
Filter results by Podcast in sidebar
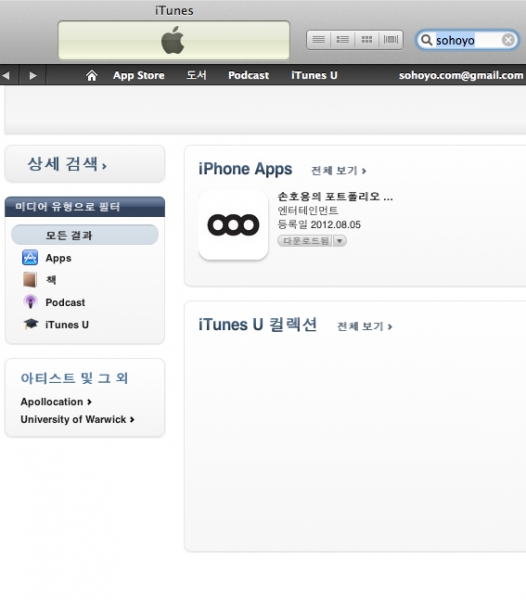(65, 302)
